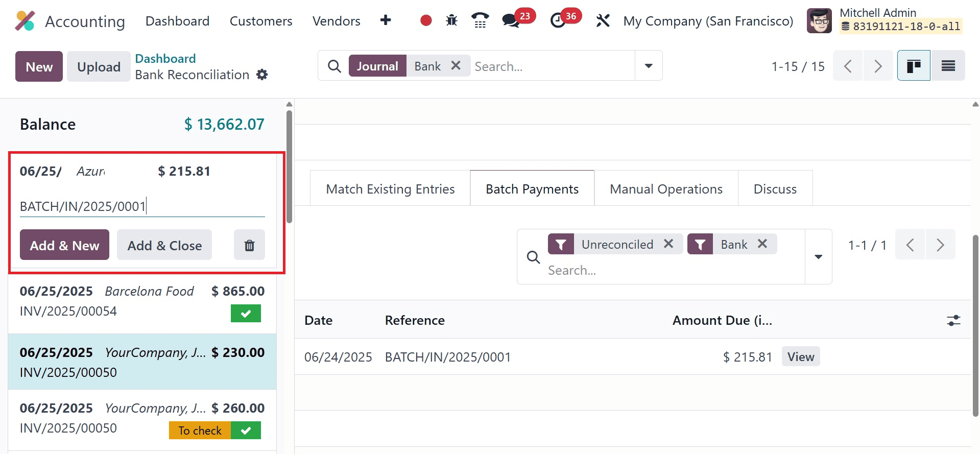Viewport: 980px width, 454px height.
Task: Open the wrench and screwdriver tools icon
Action: pyautogui.click(x=603, y=20)
